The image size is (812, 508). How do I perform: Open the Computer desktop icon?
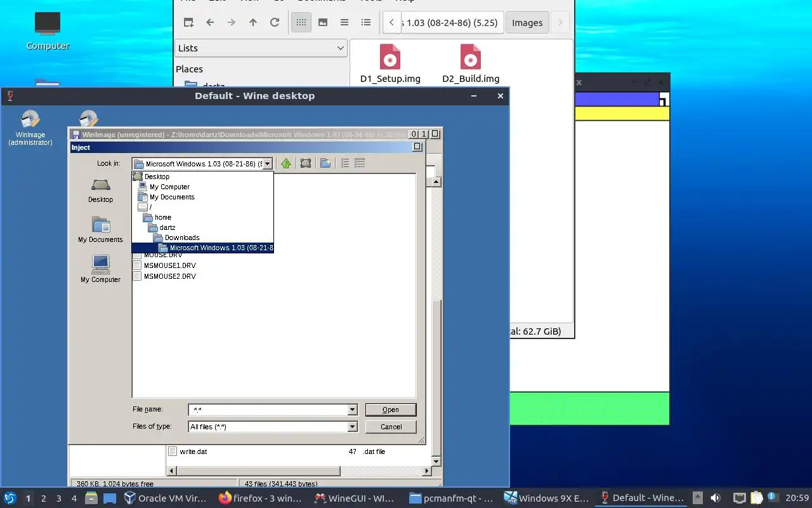tap(48, 31)
